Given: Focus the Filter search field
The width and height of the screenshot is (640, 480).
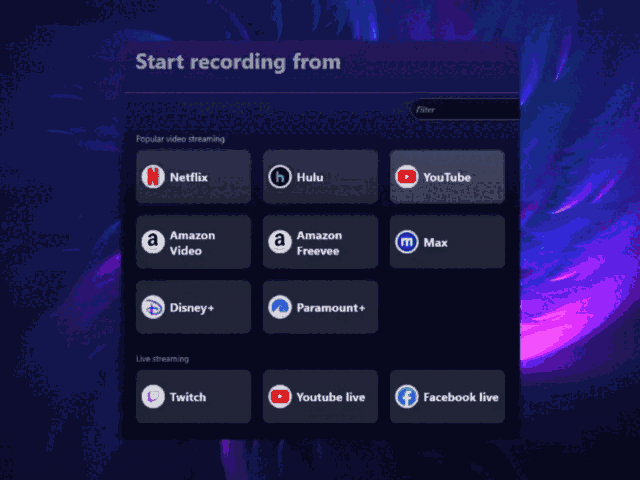Looking at the screenshot, I should [466, 109].
